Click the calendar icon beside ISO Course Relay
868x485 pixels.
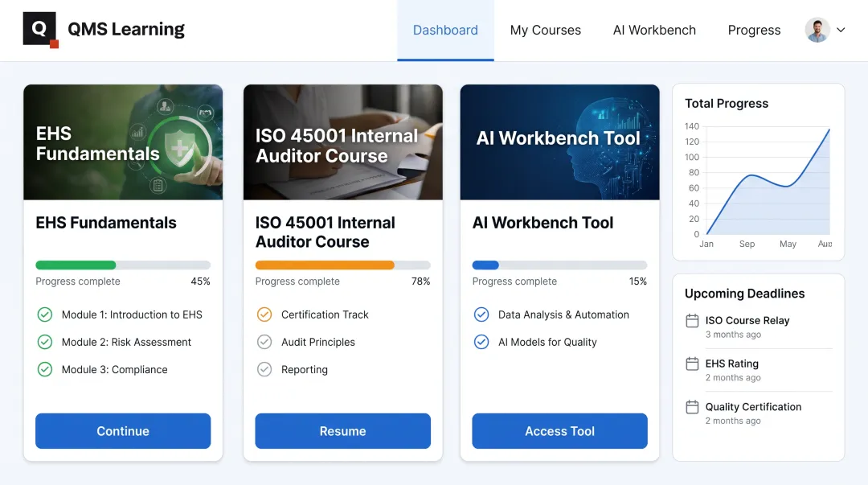(x=692, y=320)
